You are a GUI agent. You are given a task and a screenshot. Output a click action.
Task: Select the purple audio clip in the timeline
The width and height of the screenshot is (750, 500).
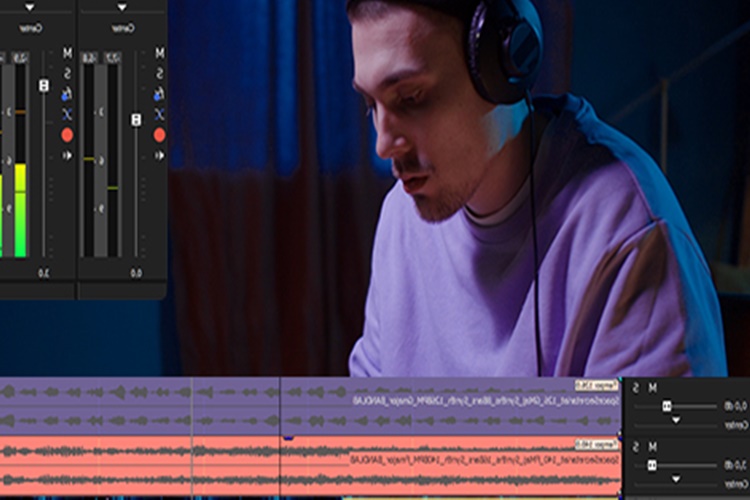310,406
